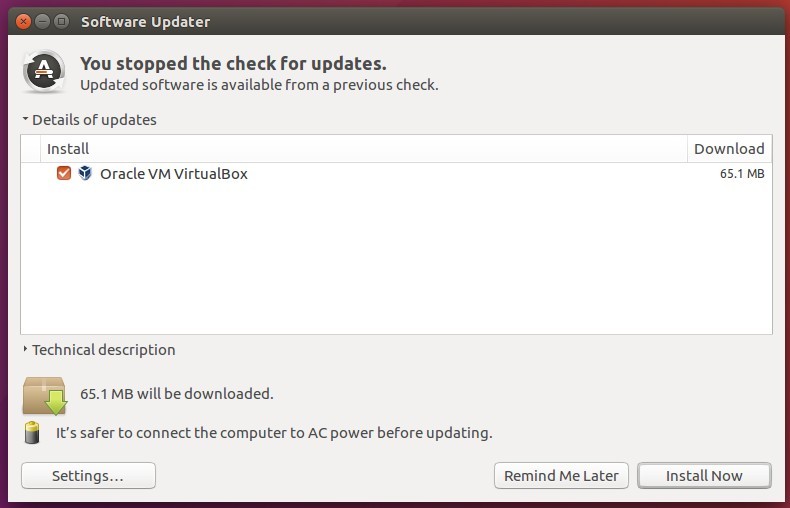
Task: Start the update with Install Now
Action: tap(704, 476)
